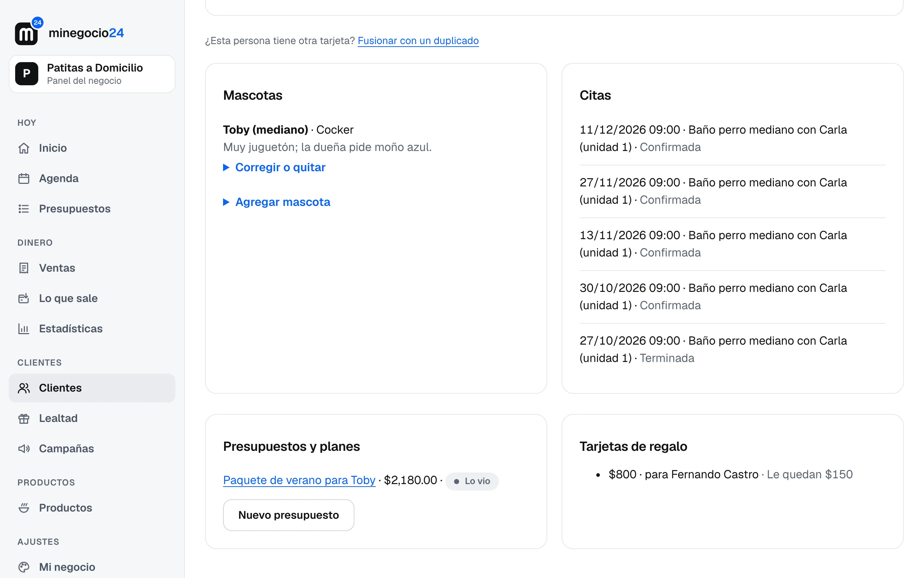Click the note 'Muy juguetón; la dueña pide moño azul.'
The image size is (924, 578).
[x=328, y=147]
